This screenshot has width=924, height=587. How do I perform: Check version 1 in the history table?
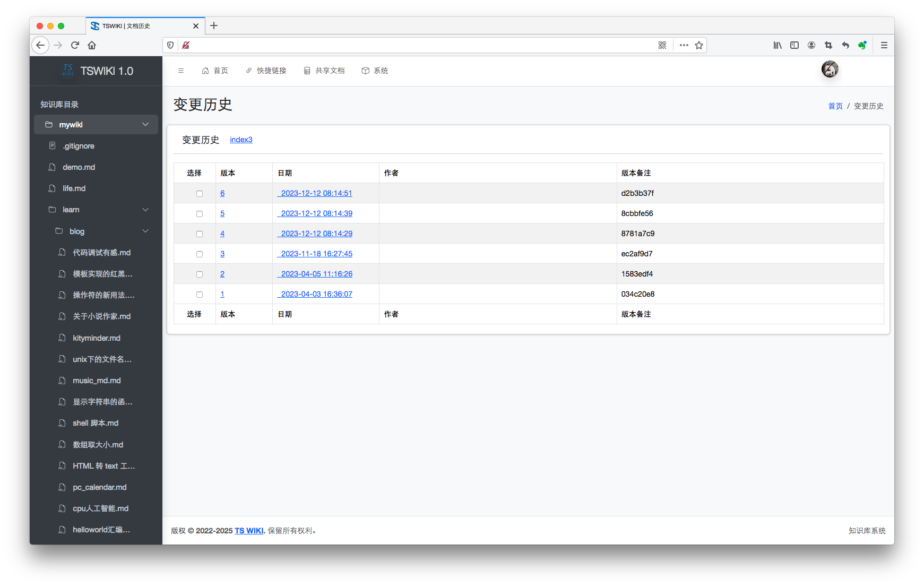click(x=200, y=294)
